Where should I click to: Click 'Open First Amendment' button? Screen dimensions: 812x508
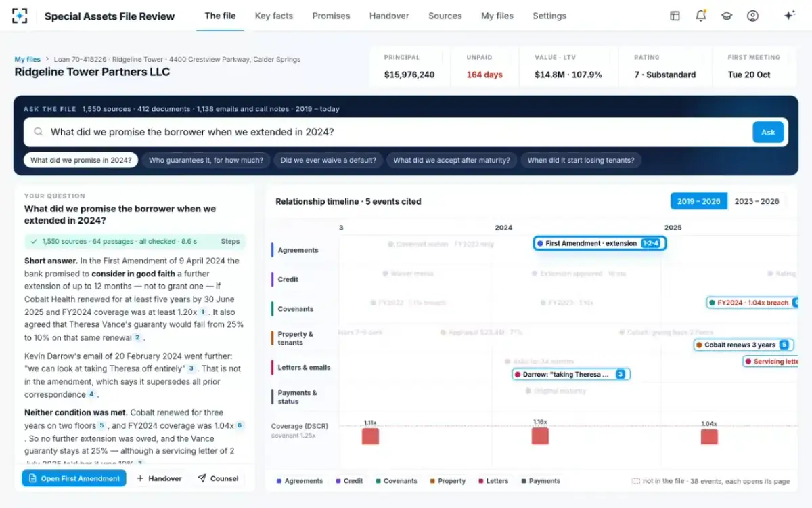coord(74,478)
